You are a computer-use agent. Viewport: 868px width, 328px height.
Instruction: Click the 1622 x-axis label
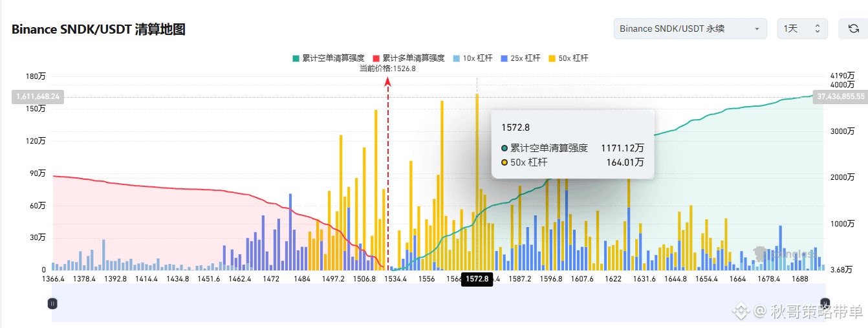click(x=614, y=279)
